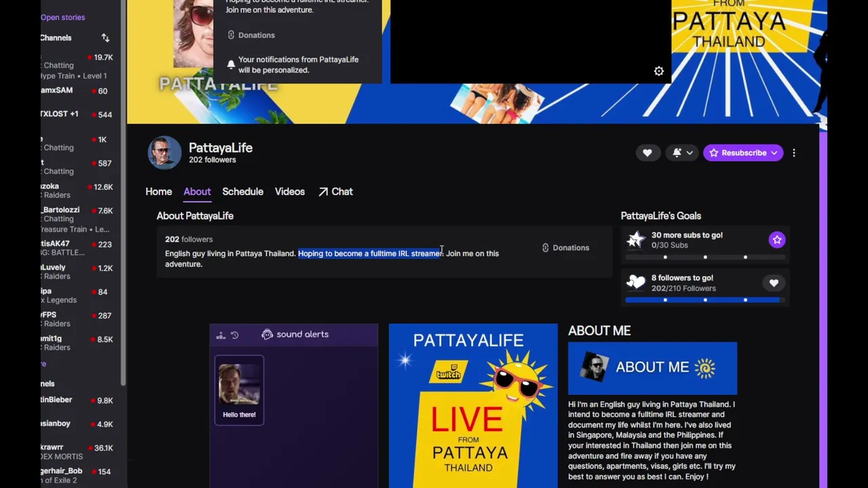Click the ABOUT ME banner image

click(652, 368)
